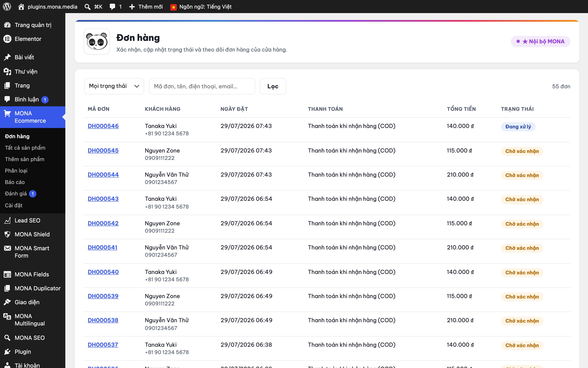The height and width of the screenshot is (368, 588).
Task: Click the NGÀY ĐẶT column header
Action: tap(234, 109)
